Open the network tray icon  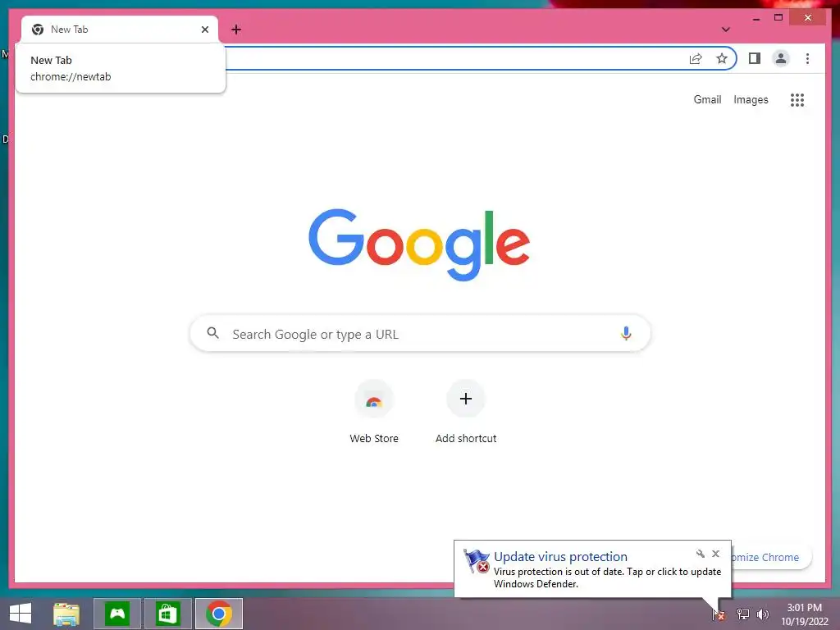742,614
